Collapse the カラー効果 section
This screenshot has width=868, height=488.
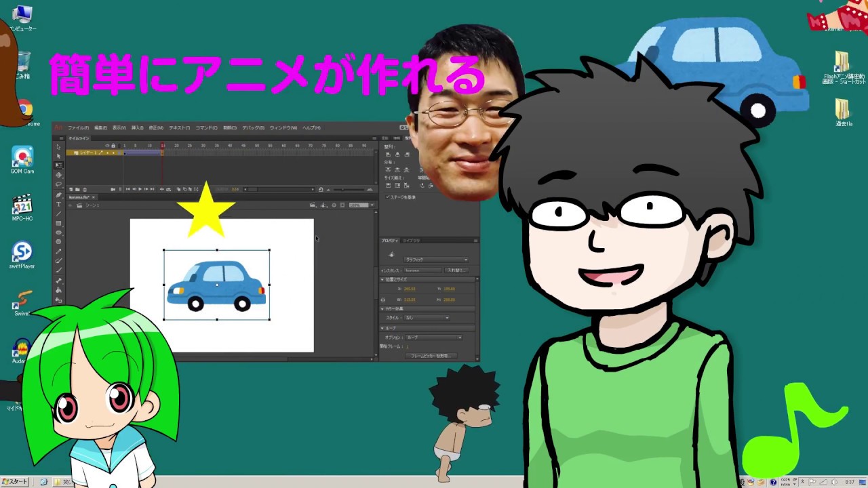tap(382, 309)
